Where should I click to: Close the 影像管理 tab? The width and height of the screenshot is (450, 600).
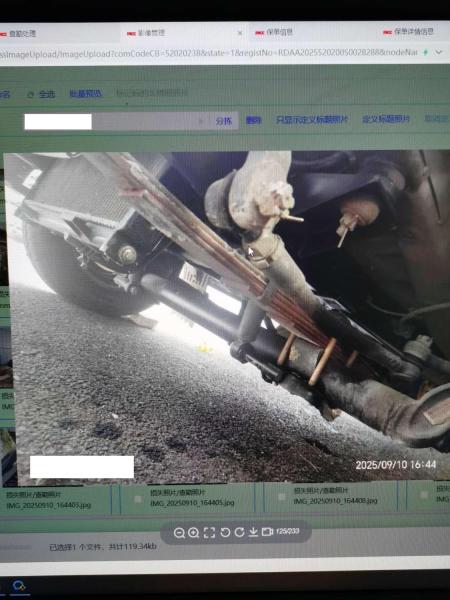(240, 33)
